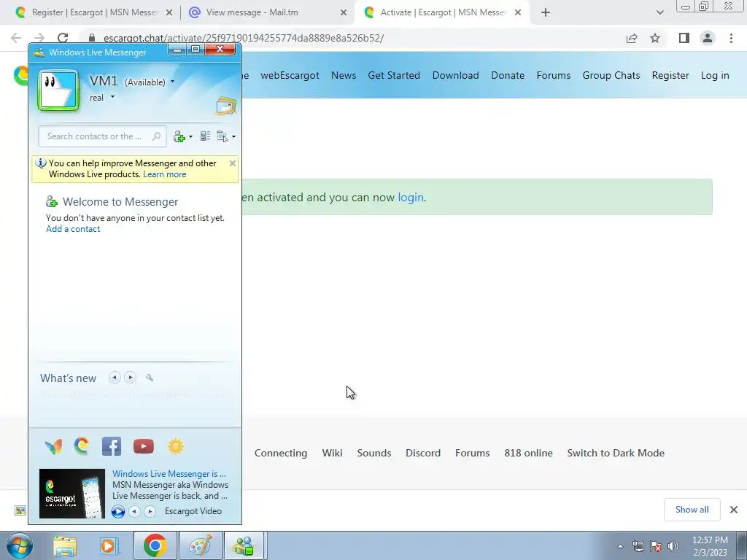Open the show menu icon in Messenger
Screen dimensions: 747x560
(222, 136)
